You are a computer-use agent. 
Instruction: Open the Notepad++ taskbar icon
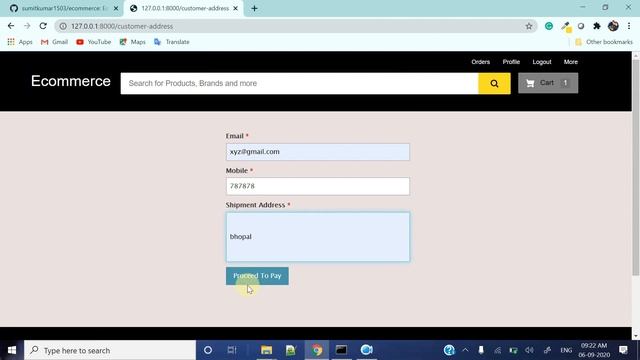click(x=291, y=350)
